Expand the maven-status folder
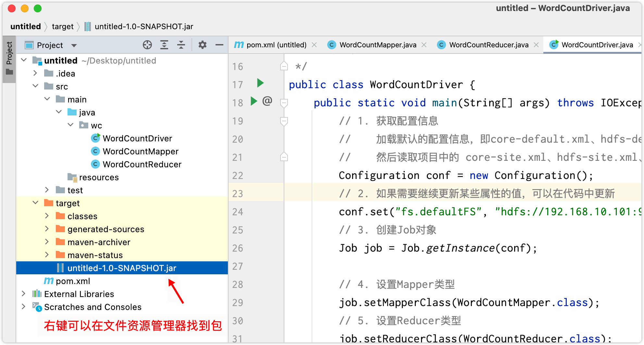The height and width of the screenshot is (345, 644). [x=47, y=255]
